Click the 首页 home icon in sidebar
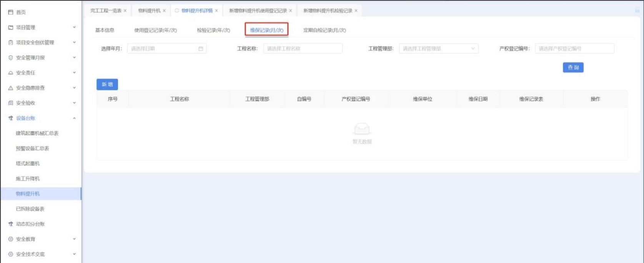The height and width of the screenshot is (263, 644). coord(11,12)
